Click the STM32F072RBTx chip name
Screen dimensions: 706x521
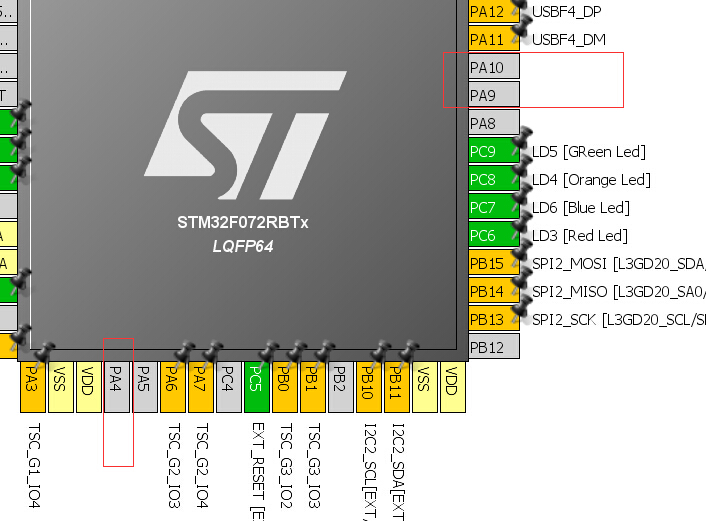coord(243,222)
